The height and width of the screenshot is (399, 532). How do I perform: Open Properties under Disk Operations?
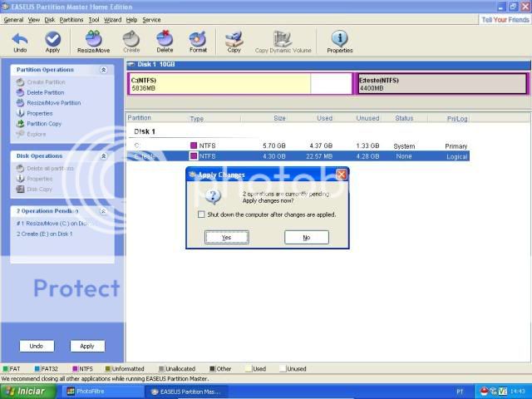[x=34, y=179]
